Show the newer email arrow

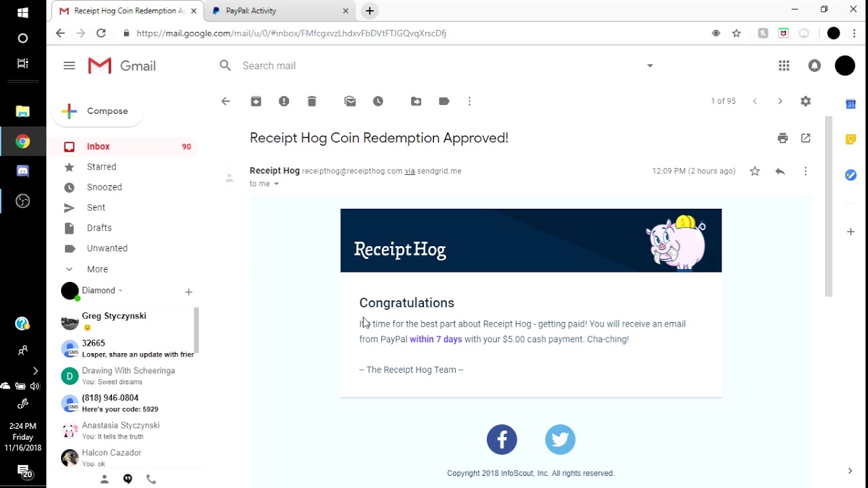tap(755, 101)
